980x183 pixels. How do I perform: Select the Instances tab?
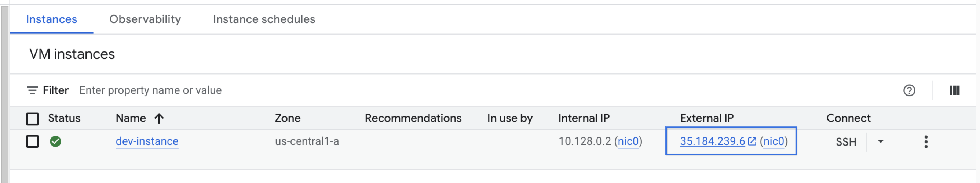[x=51, y=19]
